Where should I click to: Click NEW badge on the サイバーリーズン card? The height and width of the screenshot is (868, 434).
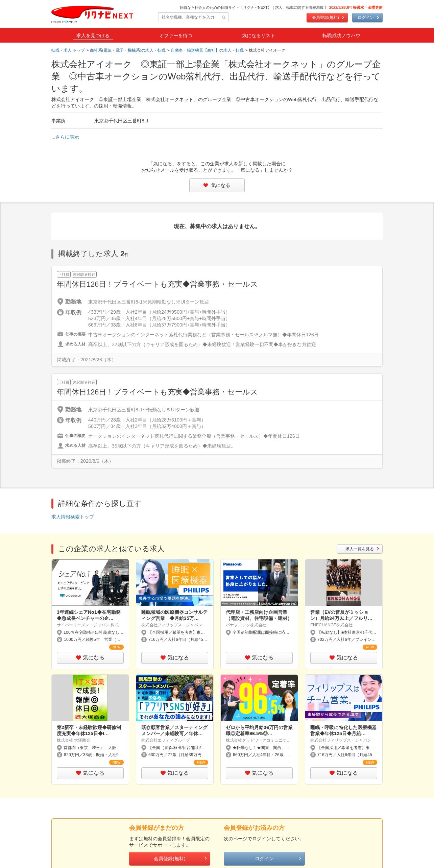[x=116, y=647]
